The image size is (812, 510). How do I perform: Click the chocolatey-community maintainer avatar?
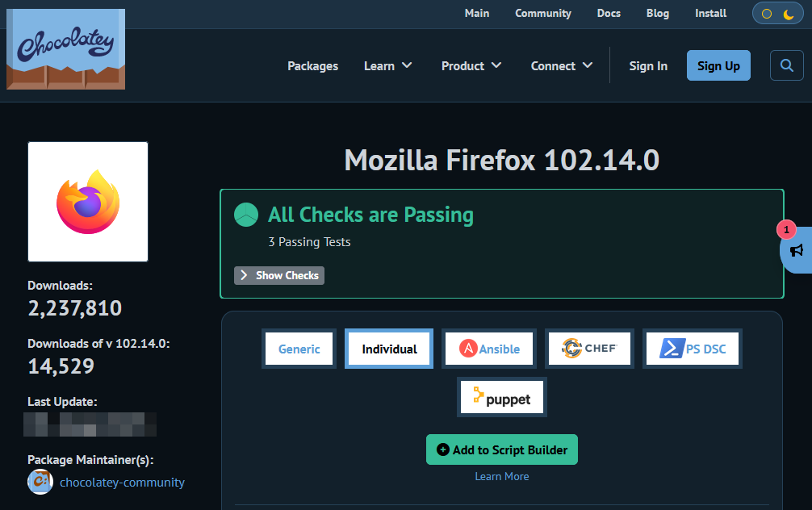[40, 482]
